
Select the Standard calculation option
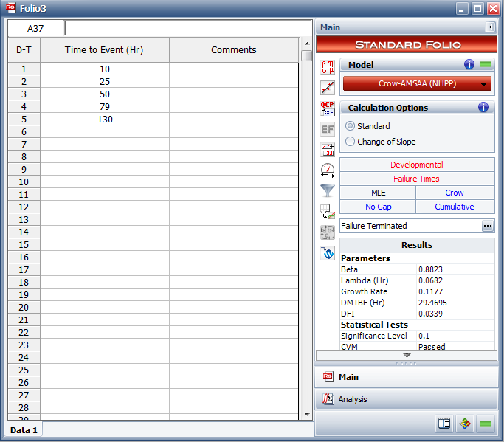pyautogui.click(x=351, y=126)
